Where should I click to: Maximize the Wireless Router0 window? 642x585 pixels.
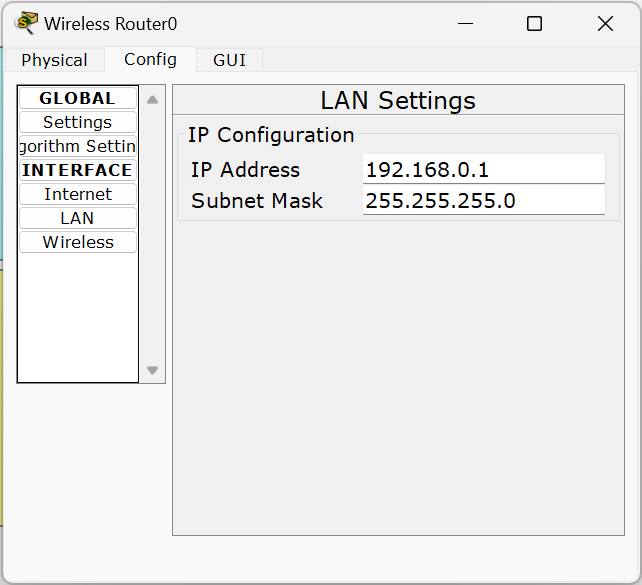tap(534, 23)
